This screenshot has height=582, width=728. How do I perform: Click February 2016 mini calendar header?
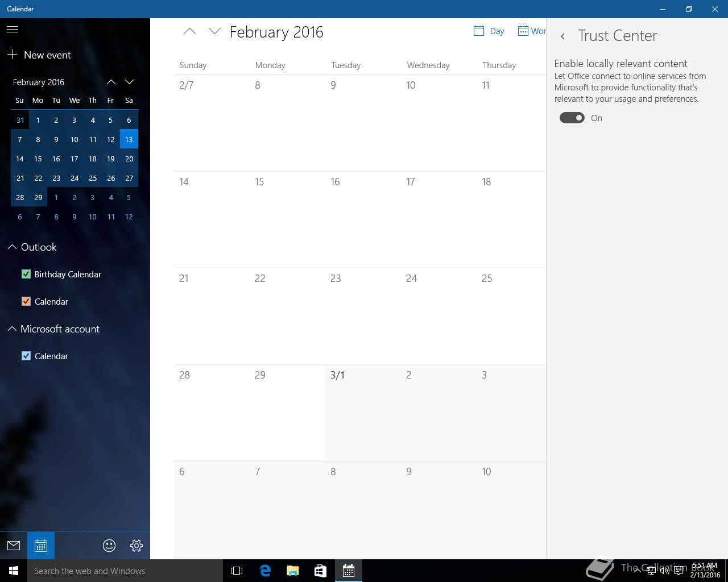click(x=39, y=82)
